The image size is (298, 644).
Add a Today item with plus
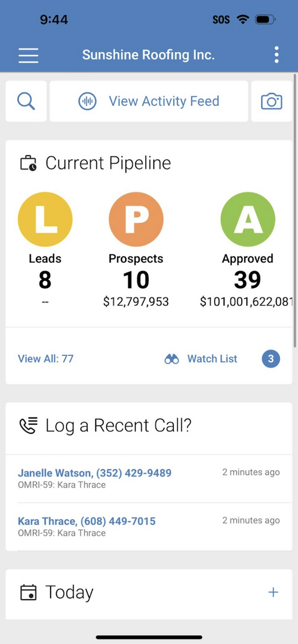[273, 592]
